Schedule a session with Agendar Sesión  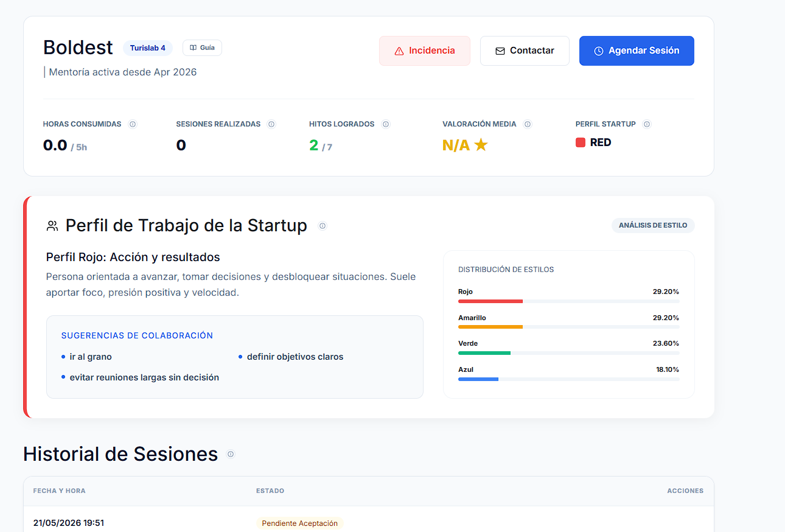point(637,51)
